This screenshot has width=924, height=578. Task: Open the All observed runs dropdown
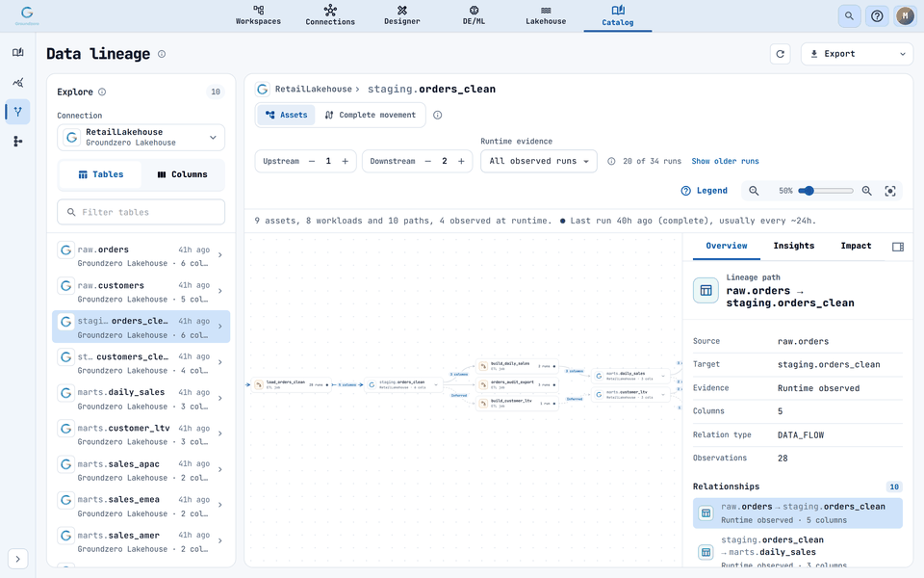click(x=539, y=161)
